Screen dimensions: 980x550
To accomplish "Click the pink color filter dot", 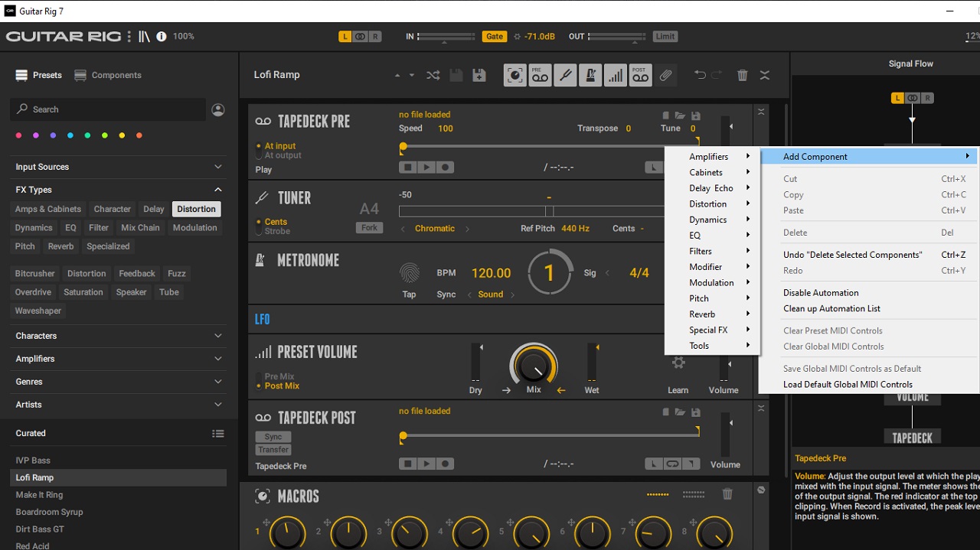I will point(18,135).
